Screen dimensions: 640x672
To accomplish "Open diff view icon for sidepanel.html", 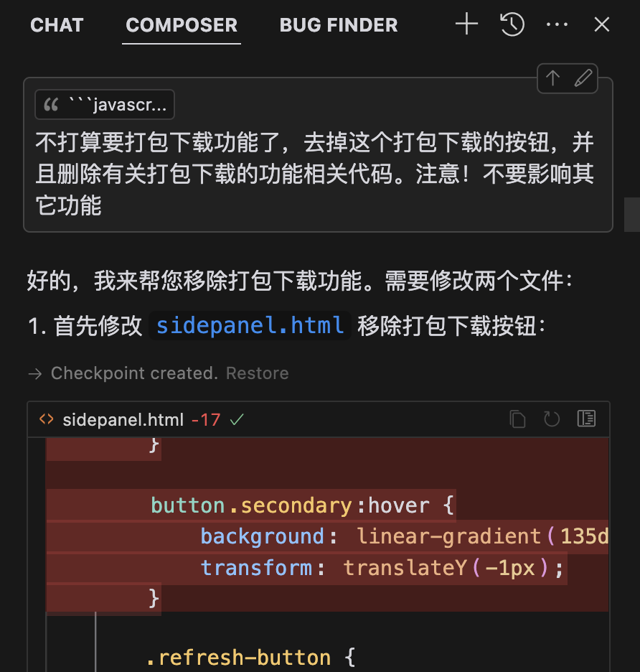I will [586, 419].
